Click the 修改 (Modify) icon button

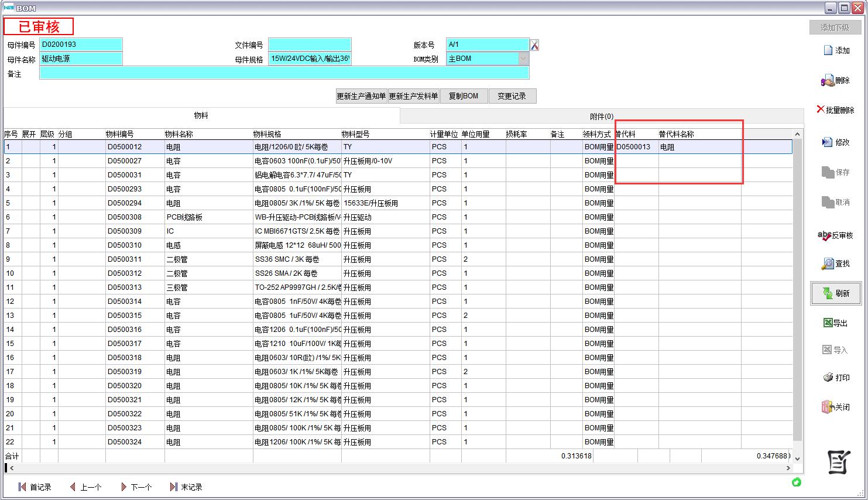[x=828, y=142]
